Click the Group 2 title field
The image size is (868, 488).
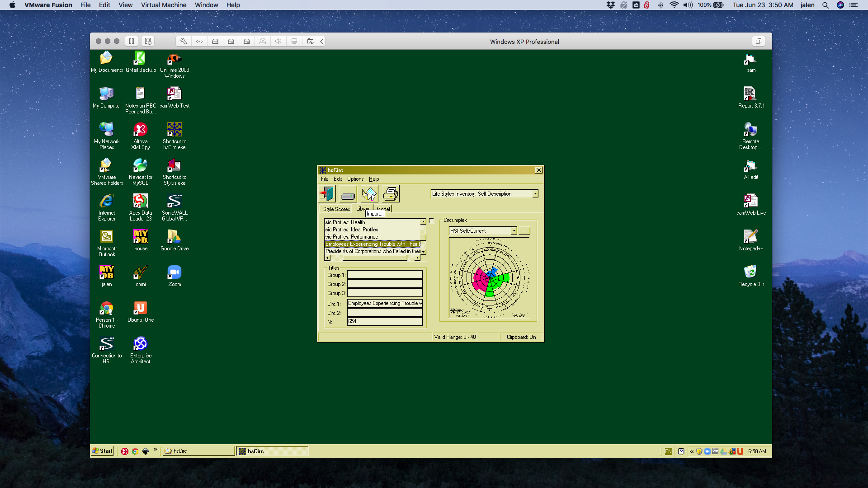pos(385,284)
